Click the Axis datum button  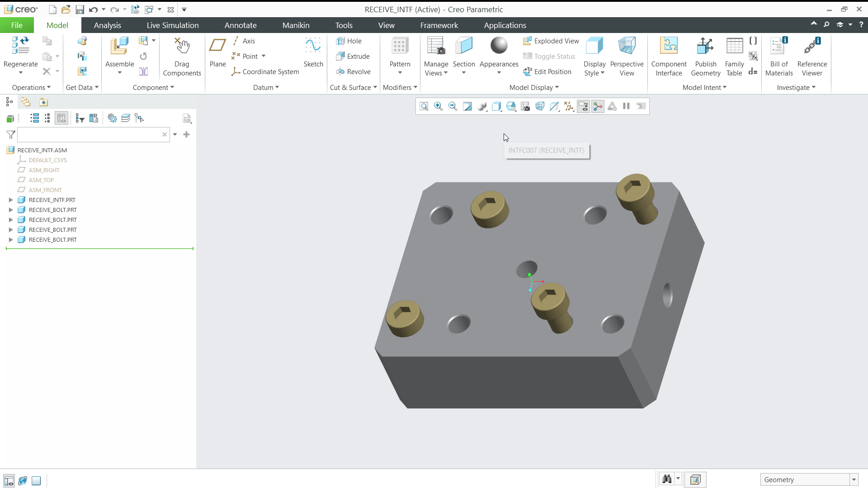(244, 41)
